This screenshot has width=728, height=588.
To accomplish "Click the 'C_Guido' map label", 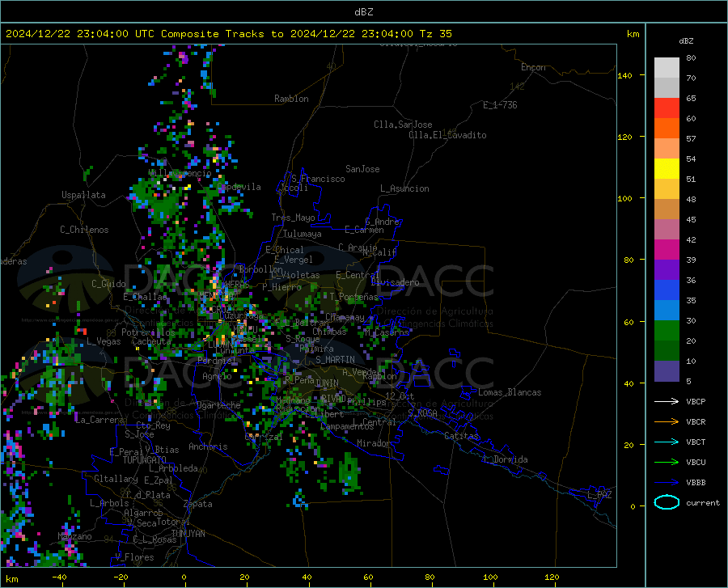I will pyautogui.click(x=108, y=284).
